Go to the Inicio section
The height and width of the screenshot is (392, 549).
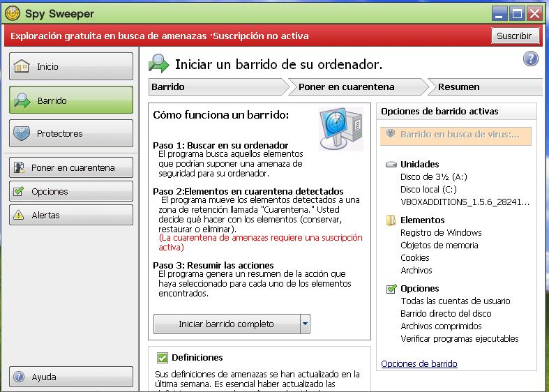(x=71, y=66)
